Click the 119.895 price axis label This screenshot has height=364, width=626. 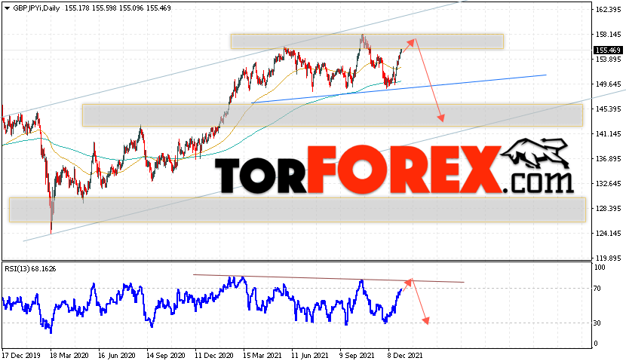608,258
